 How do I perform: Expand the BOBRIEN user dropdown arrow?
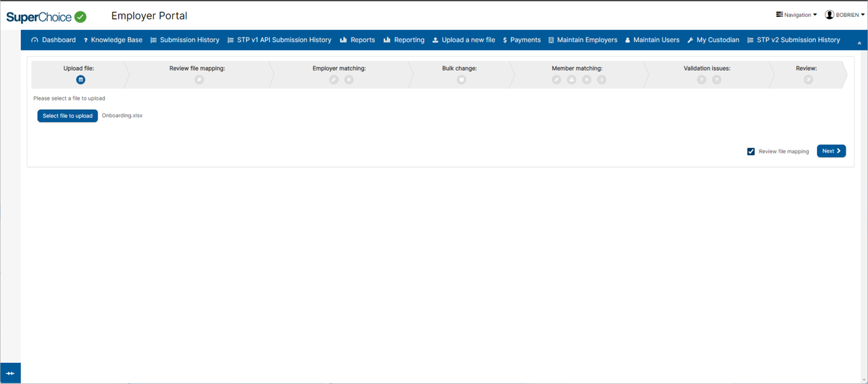point(863,15)
